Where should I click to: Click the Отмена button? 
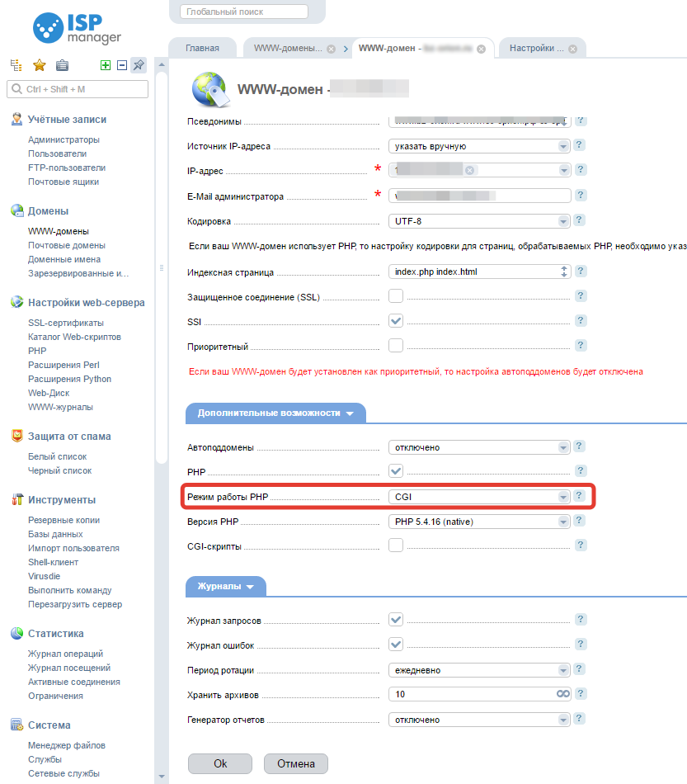296,763
